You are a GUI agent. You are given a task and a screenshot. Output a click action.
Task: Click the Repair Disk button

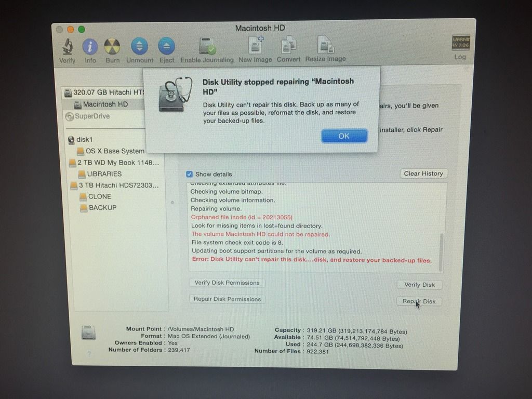419,301
